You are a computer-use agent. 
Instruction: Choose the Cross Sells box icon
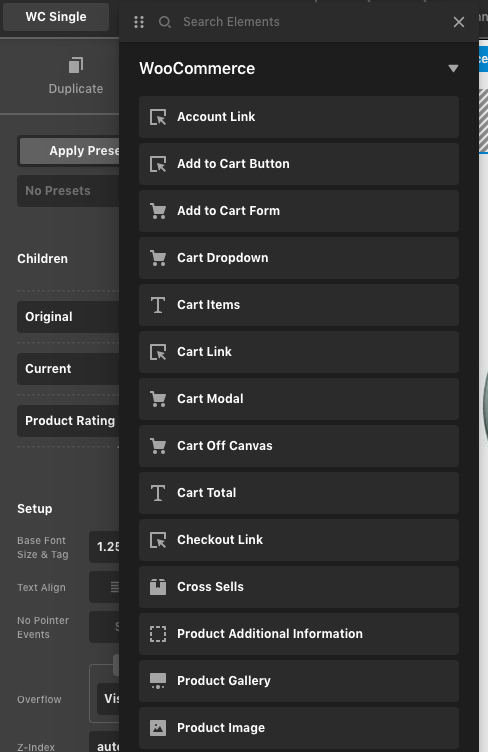pyautogui.click(x=158, y=587)
